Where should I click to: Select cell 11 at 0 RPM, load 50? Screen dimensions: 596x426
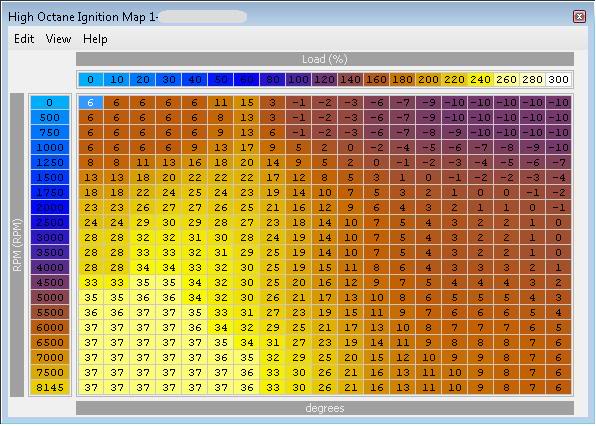click(220, 102)
